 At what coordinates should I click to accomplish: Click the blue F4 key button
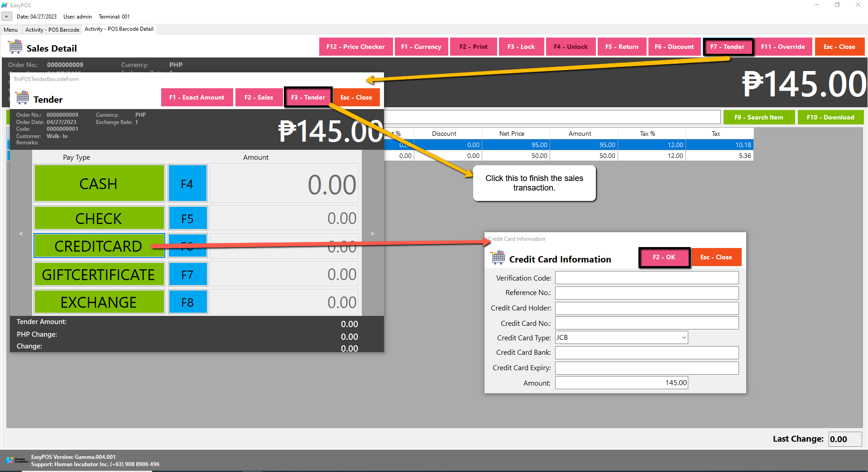click(187, 183)
